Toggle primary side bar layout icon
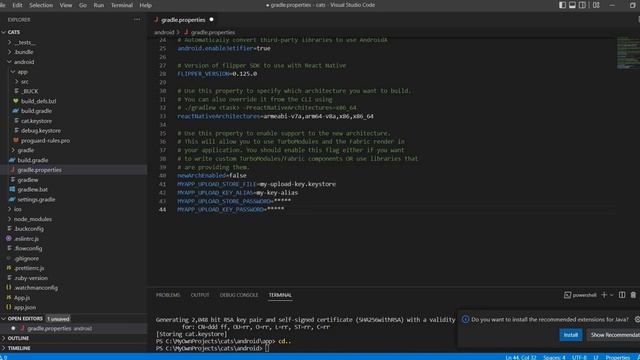 tap(562, 5)
